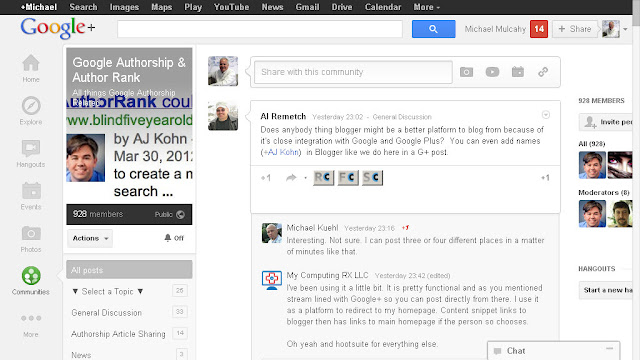Viewport: 640px width, 360px height.
Task: Open the More dropdown in top bar
Action: (427, 7)
